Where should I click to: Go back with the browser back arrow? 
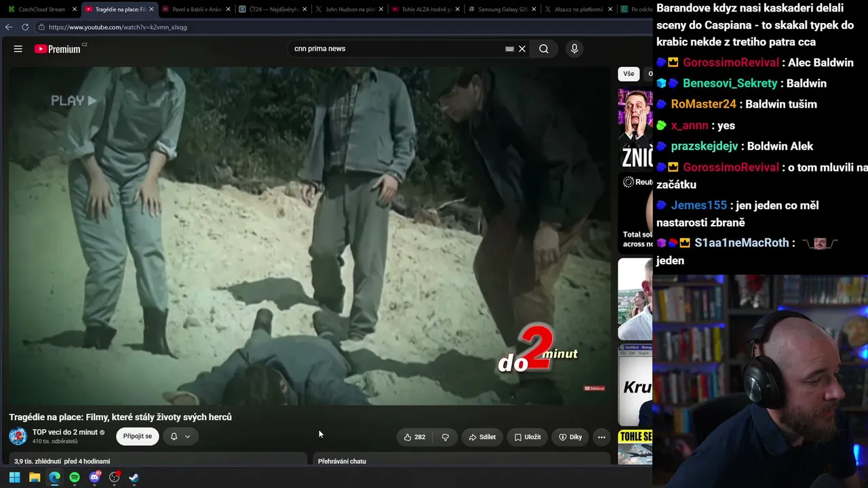tap(9, 27)
